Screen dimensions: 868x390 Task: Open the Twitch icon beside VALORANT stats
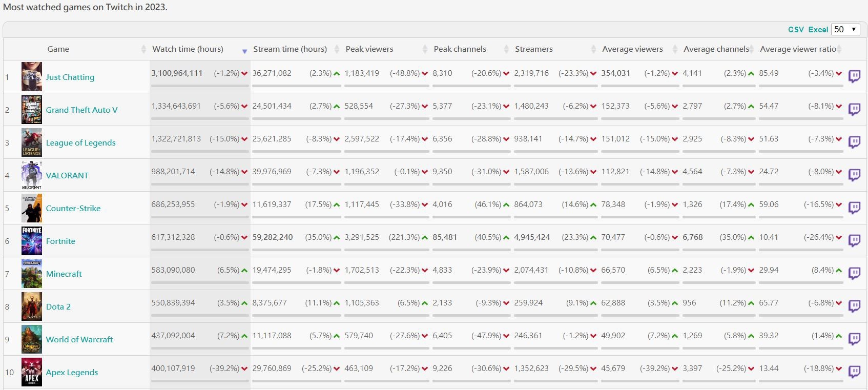[x=854, y=175]
